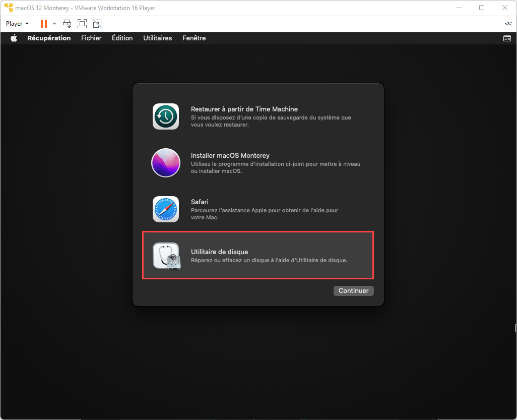Choose Restaurer à partir de Time Machine
Viewport: 517px width, 420px height.
pyautogui.click(x=244, y=109)
